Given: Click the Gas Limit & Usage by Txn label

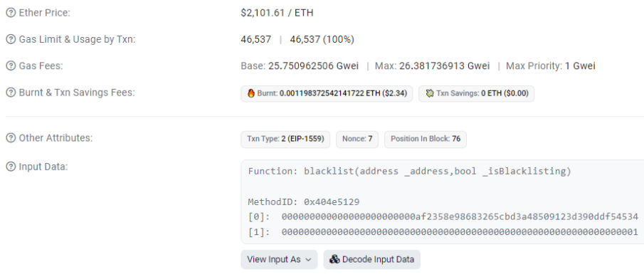Looking at the screenshot, I should pos(78,39).
